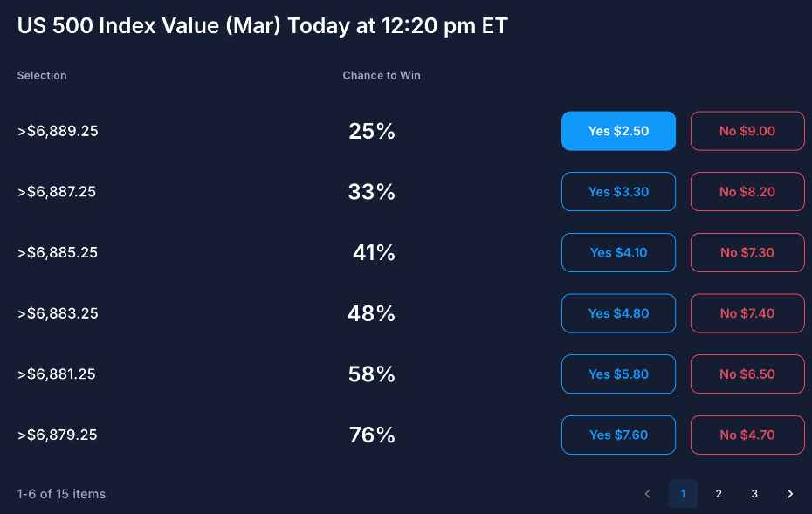The width and height of the screenshot is (812, 514).
Task: Select the active page 1 indicator
Action: 683,493
